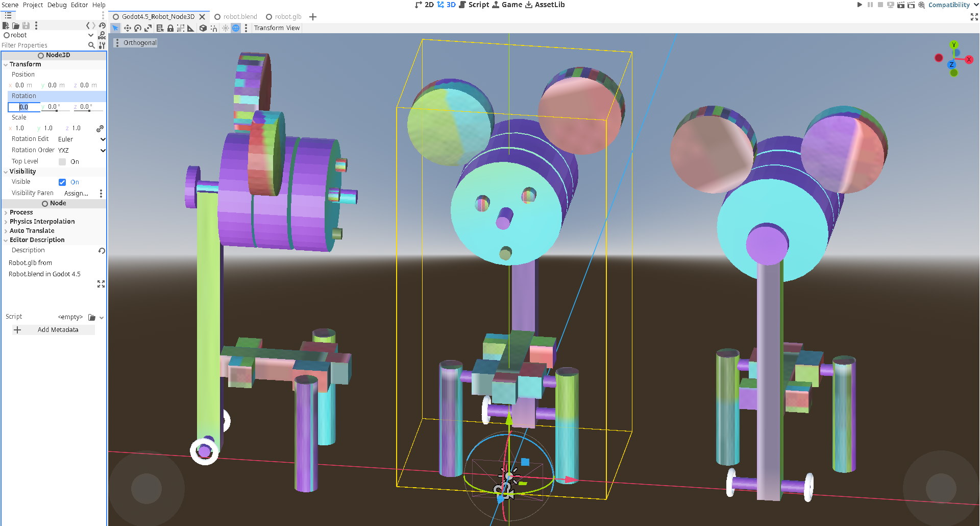Open the Rotation Order YXZ dropdown
Viewport: 980px width, 526px height.
pos(81,150)
